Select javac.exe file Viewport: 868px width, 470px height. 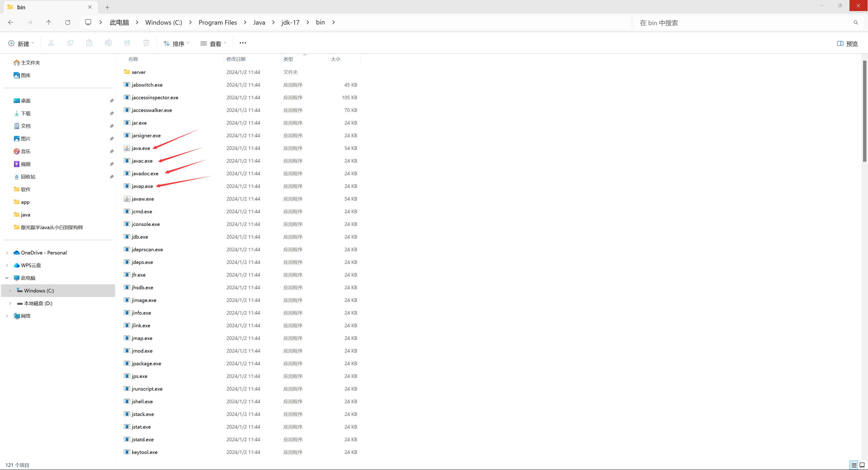pos(142,161)
